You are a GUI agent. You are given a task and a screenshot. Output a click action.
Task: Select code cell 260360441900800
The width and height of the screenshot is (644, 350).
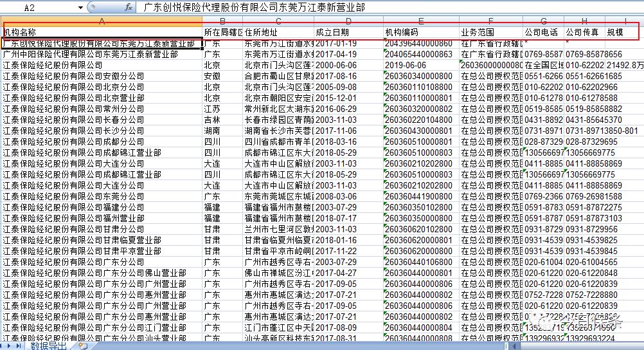[x=421, y=197]
